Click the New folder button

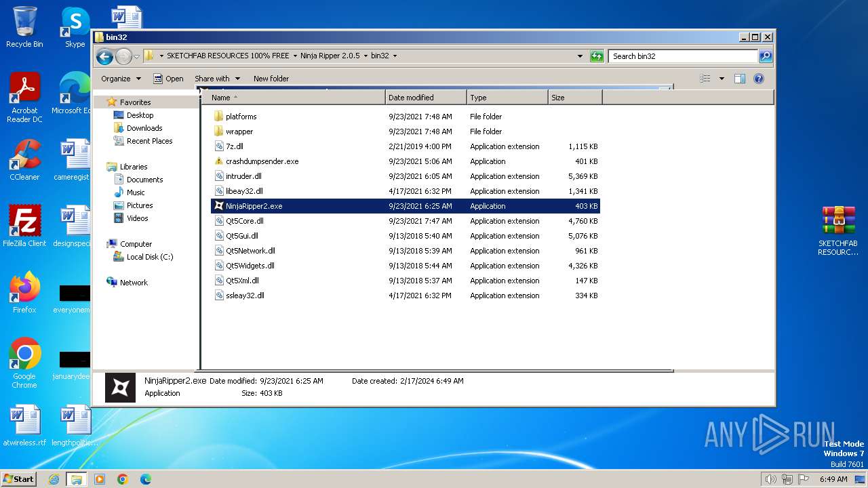point(271,79)
